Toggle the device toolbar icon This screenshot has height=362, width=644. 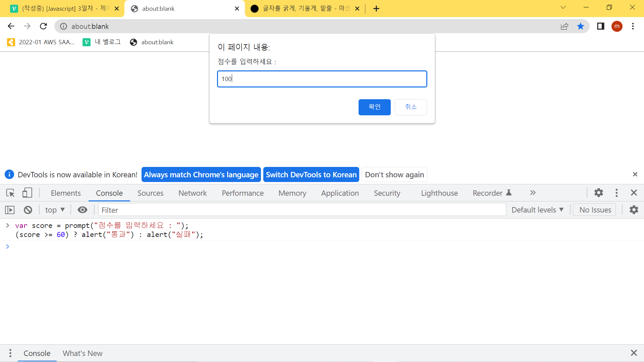pyautogui.click(x=27, y=193)
